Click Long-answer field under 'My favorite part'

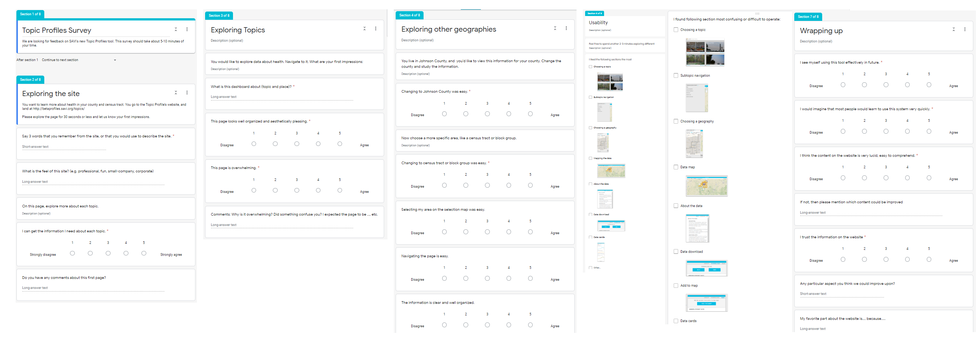[x=871, y=329]
